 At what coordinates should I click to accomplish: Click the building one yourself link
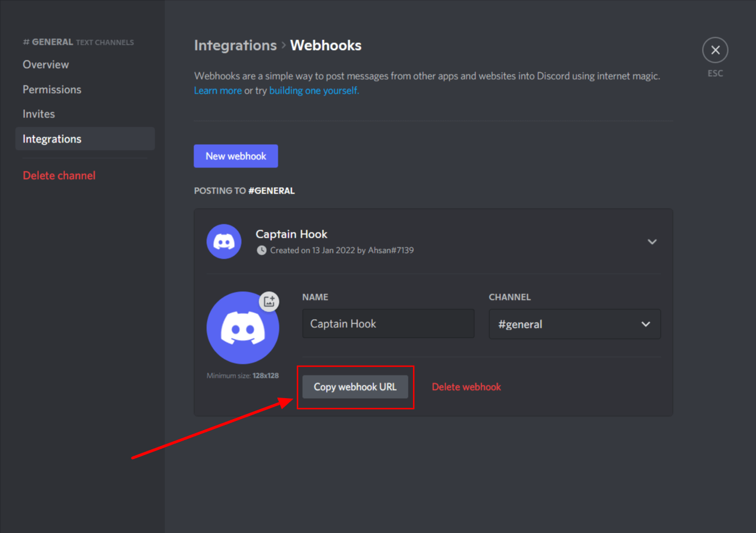pyautogui.click(x=314, y=90)
